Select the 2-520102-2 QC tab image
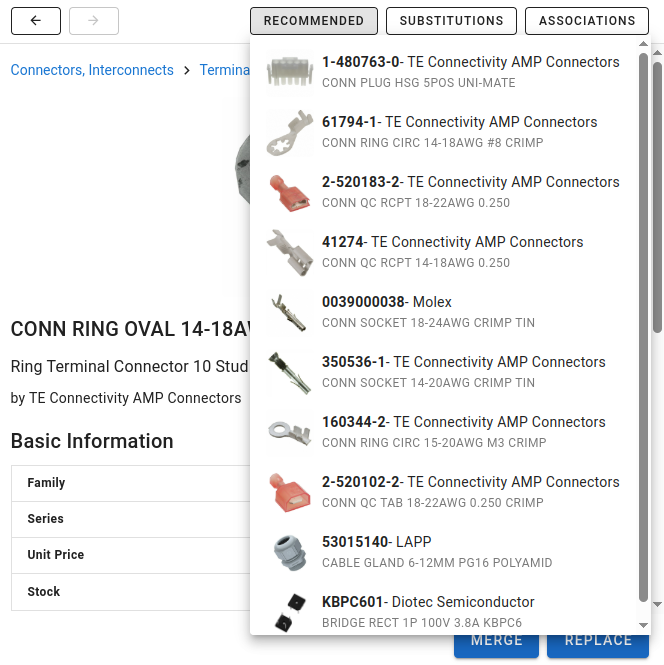664x665 pixels. tap(290, 492)
